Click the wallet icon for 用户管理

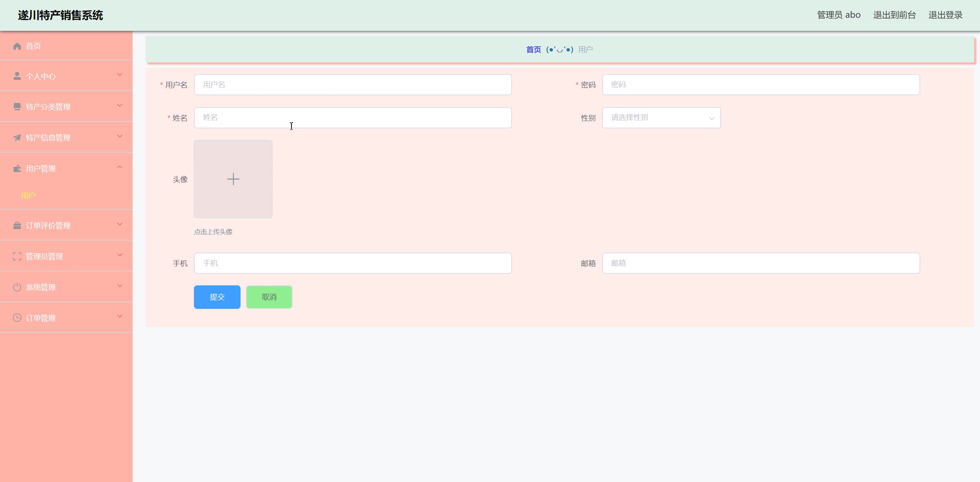[x=17, y=169]
